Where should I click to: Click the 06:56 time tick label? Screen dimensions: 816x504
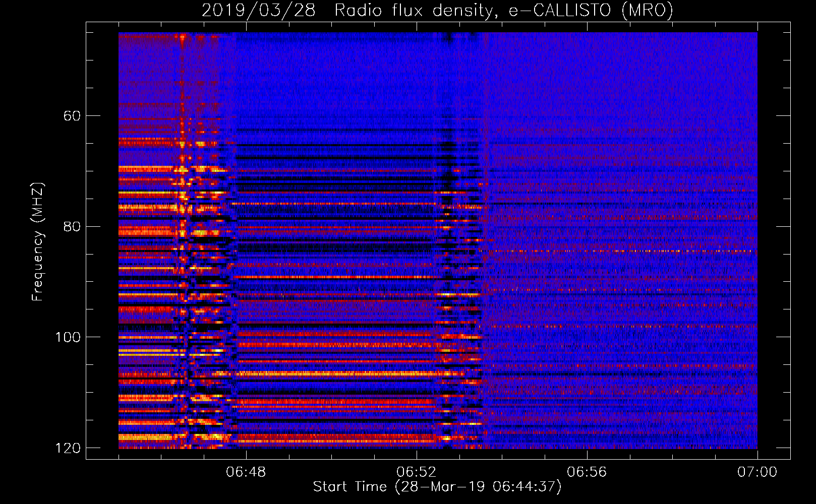click(587, 472)
